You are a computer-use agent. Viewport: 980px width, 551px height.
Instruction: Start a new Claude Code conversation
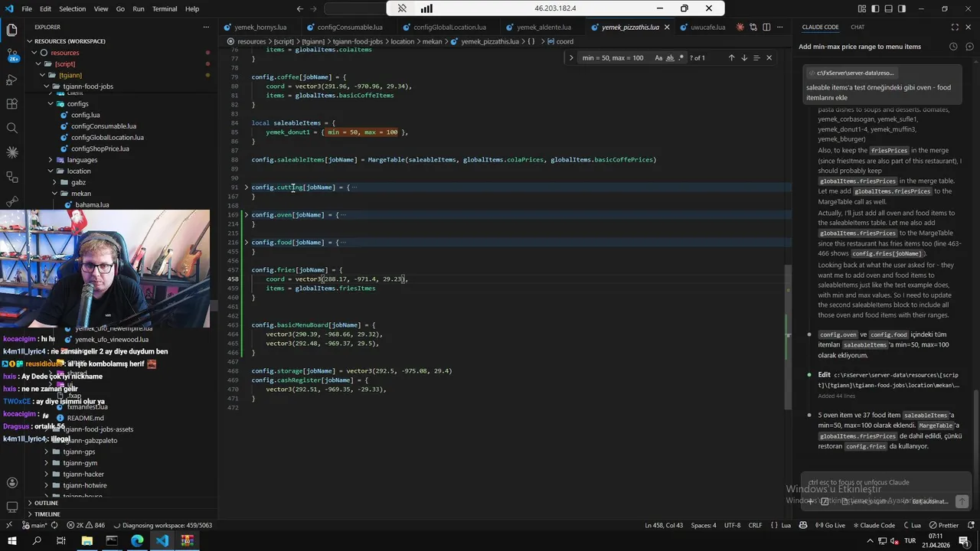969,47
